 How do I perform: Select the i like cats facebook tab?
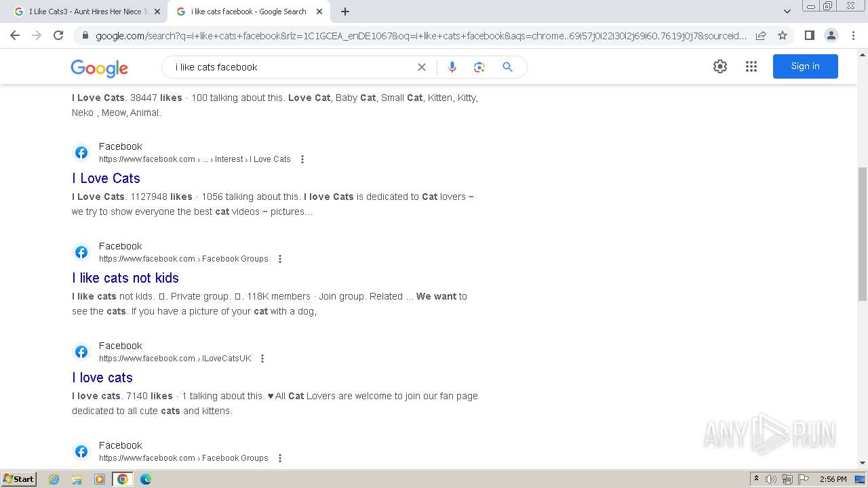(248, 12)
